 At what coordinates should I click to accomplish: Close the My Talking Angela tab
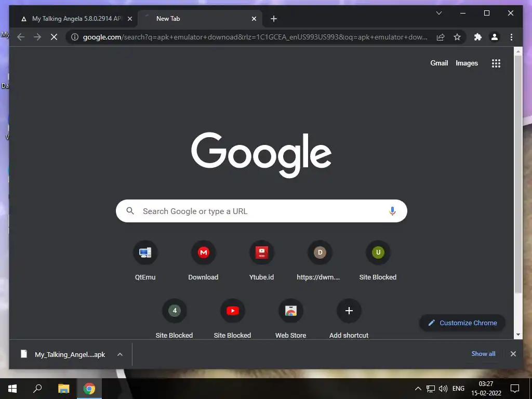coord(129,19)
